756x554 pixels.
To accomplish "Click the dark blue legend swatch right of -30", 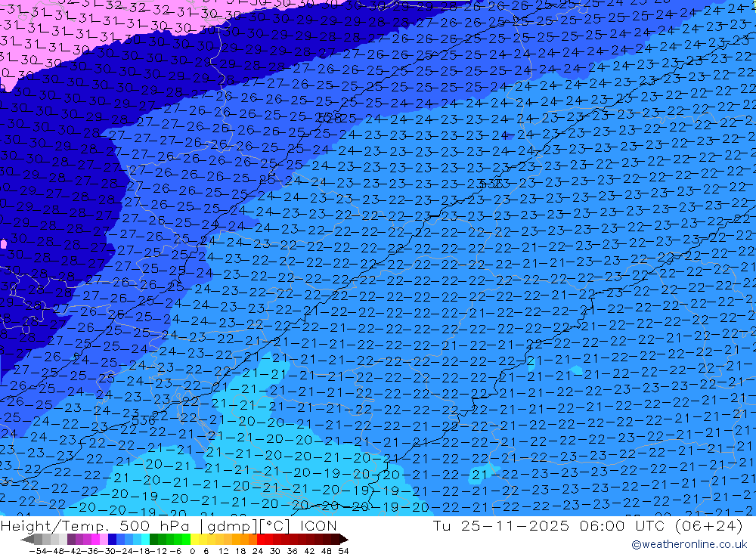I will click(x=112, y=540).
